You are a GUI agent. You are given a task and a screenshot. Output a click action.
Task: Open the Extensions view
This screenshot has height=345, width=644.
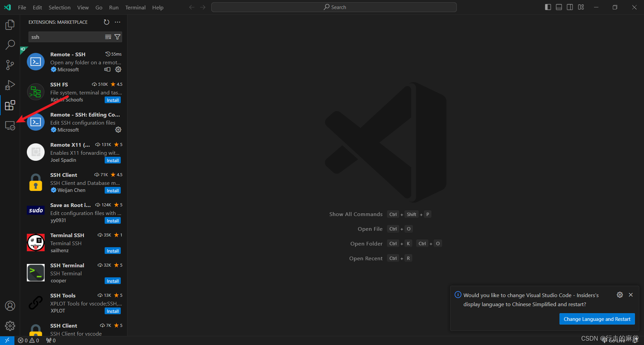click(x=10, y=105)
